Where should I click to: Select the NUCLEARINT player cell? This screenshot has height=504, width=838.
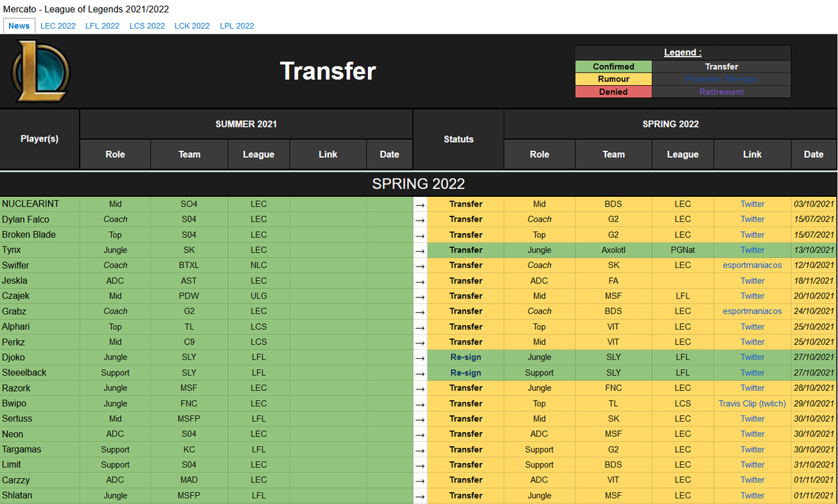click(x=40, y=204)
